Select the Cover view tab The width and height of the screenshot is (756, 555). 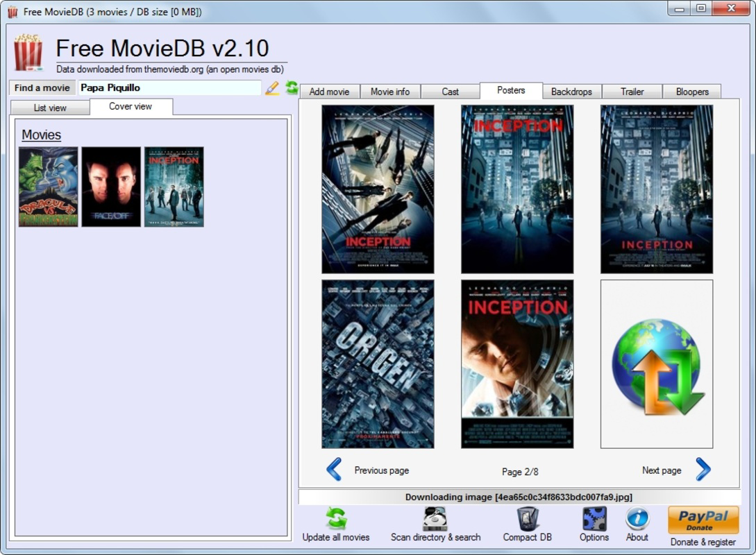click(131, 106)
